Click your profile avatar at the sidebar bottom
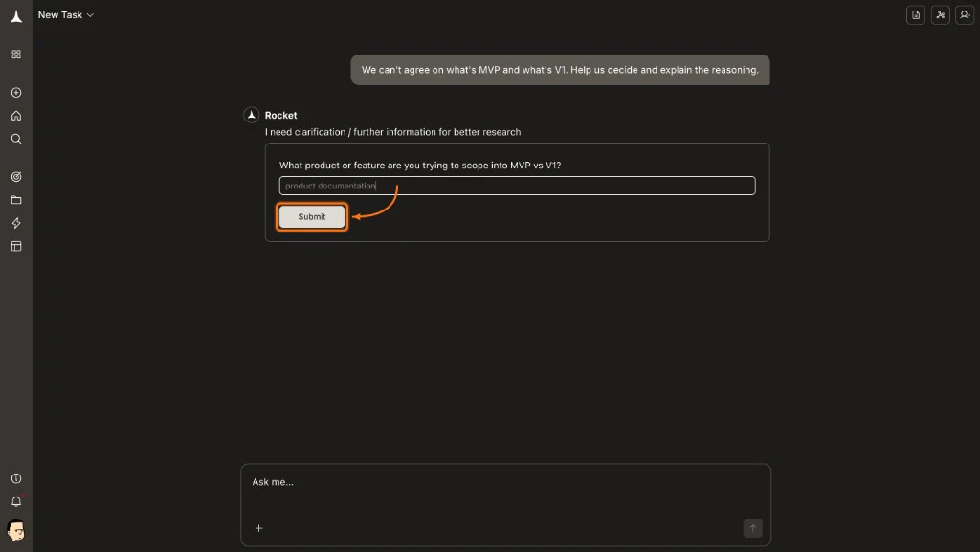The height and width of the screenshot is (552, 980). click(x=15, y=531)
